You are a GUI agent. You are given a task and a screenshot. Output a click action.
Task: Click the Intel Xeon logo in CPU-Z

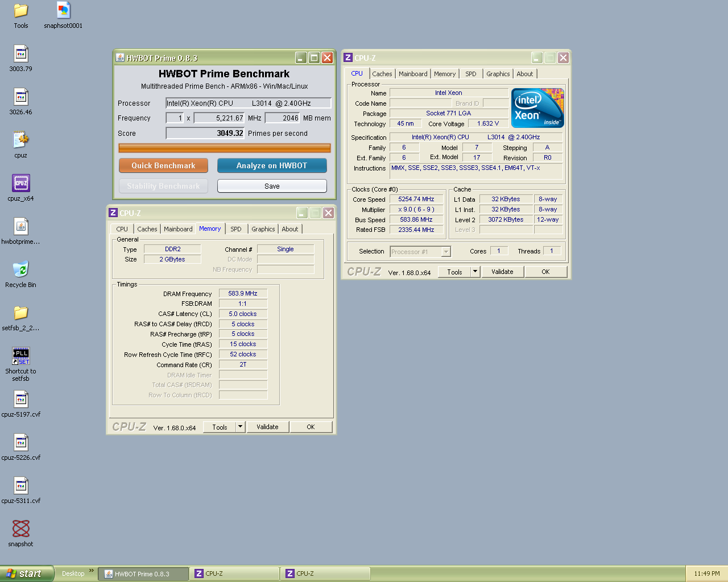[537, 107]
